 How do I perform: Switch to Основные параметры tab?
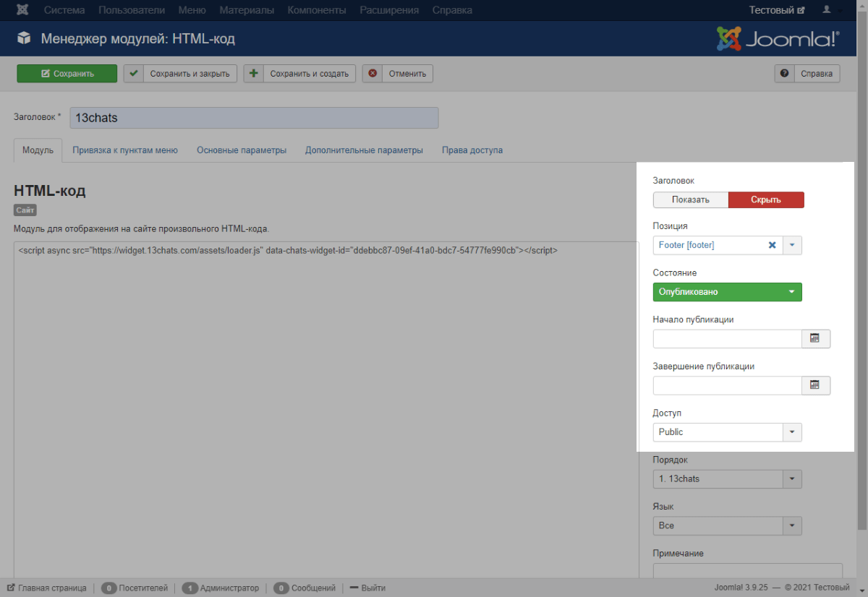(x=242, y=150)
